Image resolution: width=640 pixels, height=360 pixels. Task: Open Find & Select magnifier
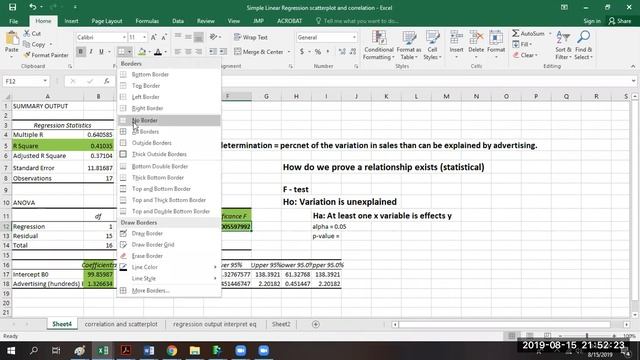click(583, 45)
